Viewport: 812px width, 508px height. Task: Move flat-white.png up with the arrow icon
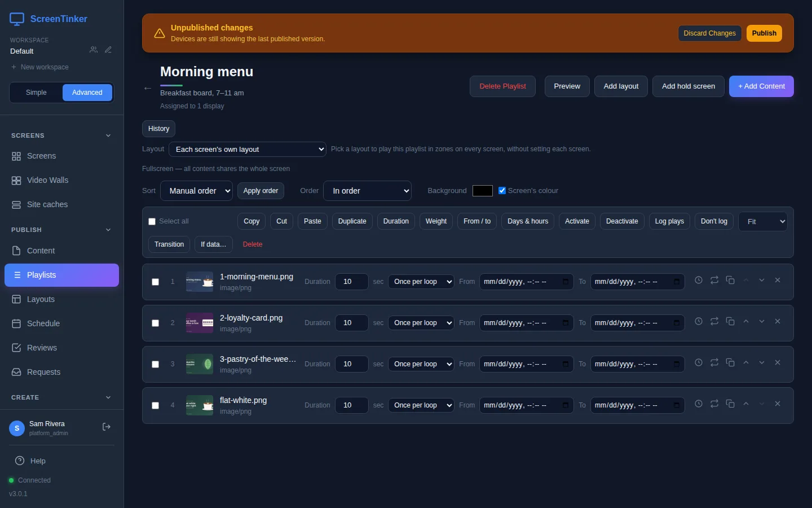(x=746, y=404)
